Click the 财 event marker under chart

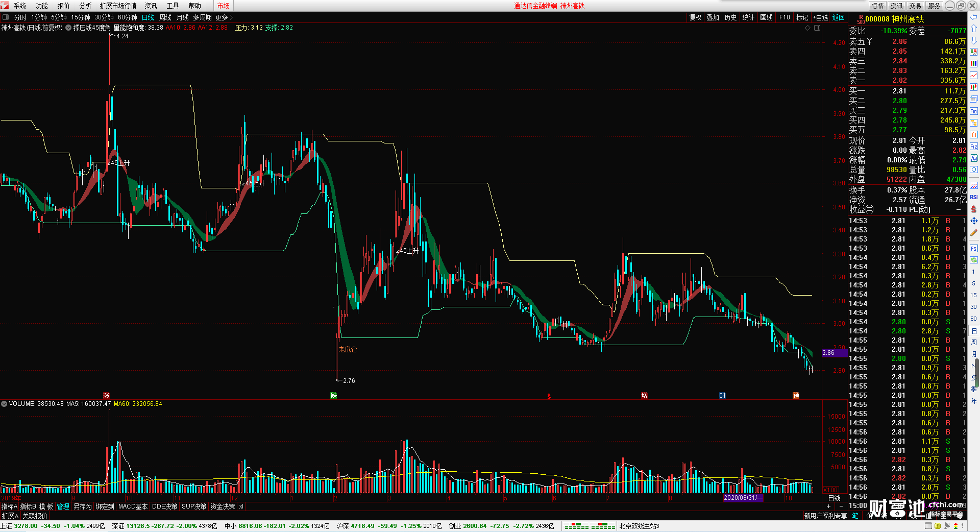tap(722, 396)
